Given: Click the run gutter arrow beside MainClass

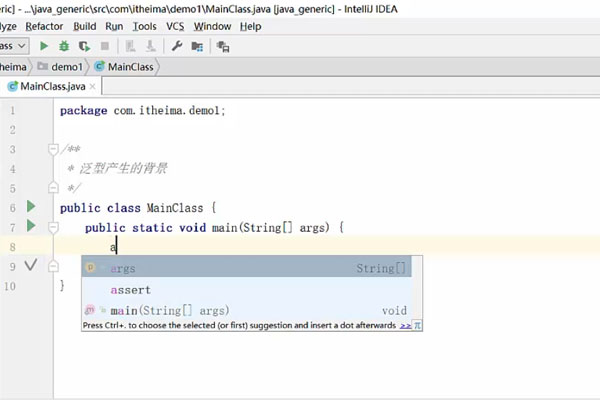Looking at the screenshot, I should coord(31,207).
